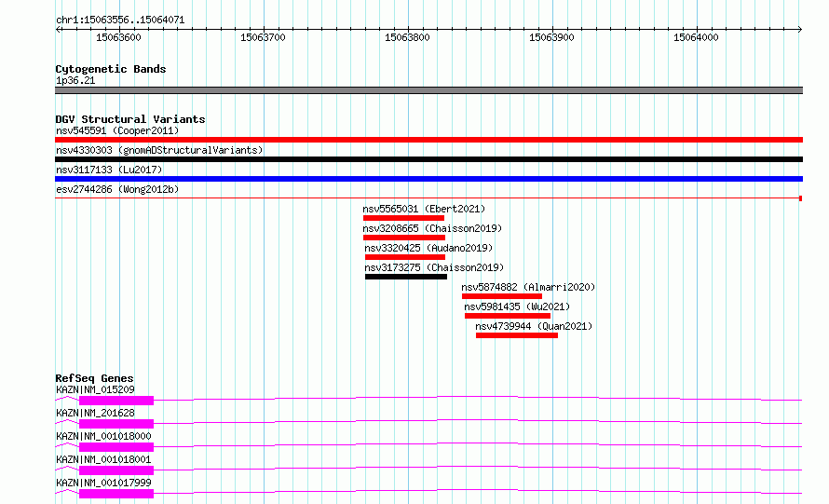Image resolution: width=829 pixels, height=504 pixels.
Task: Open nsv4330303 (gnomADStructuralVariants) label
Action: click(x=159, y=150)
